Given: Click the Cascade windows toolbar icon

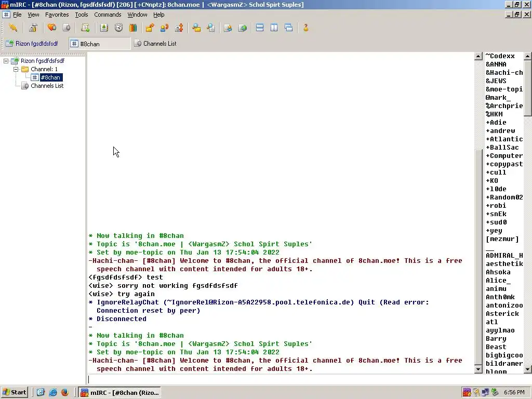Looking at the screenshot, I should click(289, 28).
